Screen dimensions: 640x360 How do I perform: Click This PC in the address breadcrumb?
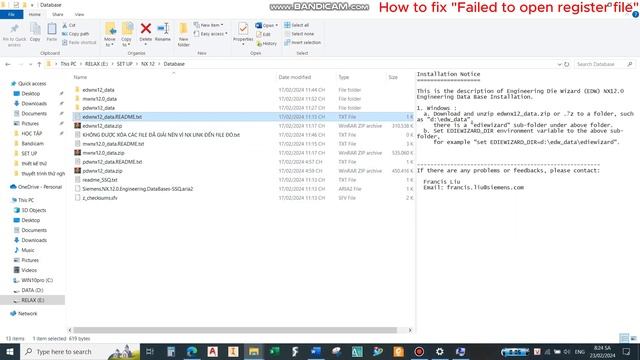[68, 64]
